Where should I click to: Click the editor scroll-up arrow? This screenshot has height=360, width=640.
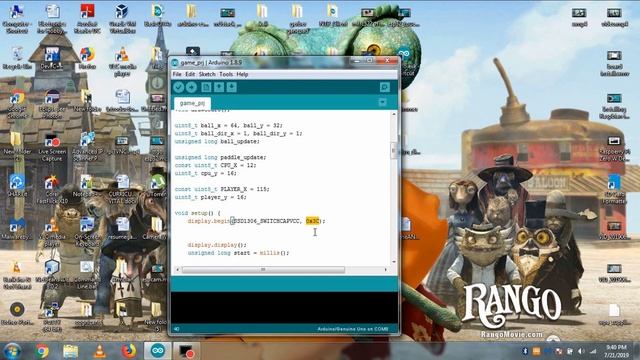click(x=394, y=114)
